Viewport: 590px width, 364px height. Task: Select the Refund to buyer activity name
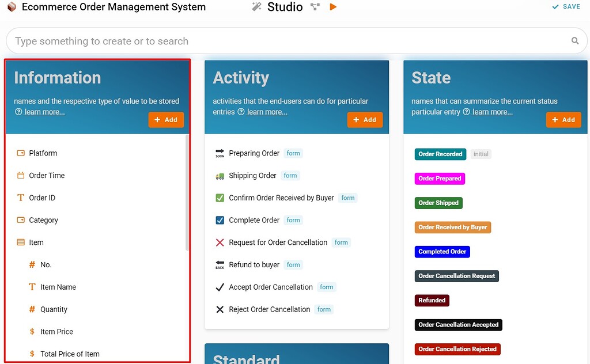click(254, 265)
